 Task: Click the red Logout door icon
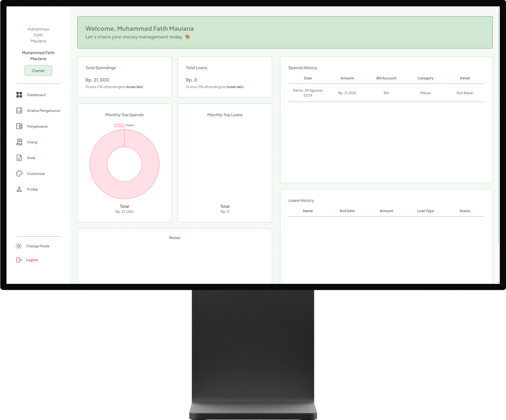coord(19,260)
